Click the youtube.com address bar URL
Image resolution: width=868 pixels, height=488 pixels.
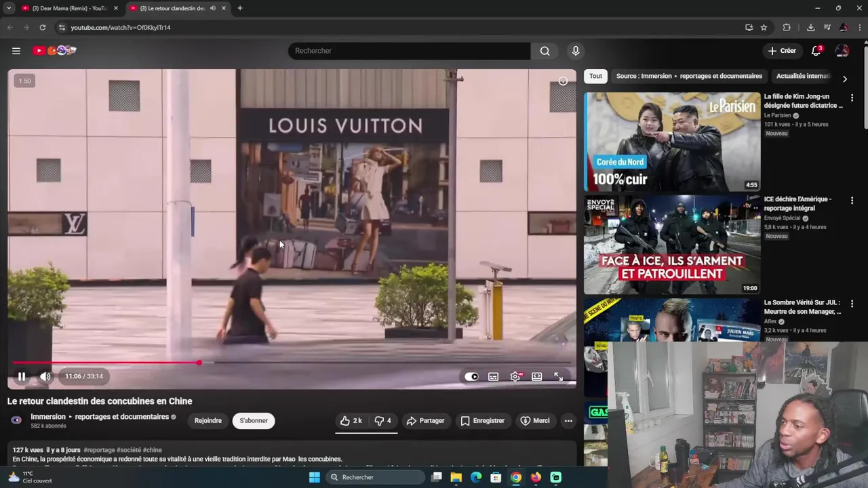coord(121,28)
